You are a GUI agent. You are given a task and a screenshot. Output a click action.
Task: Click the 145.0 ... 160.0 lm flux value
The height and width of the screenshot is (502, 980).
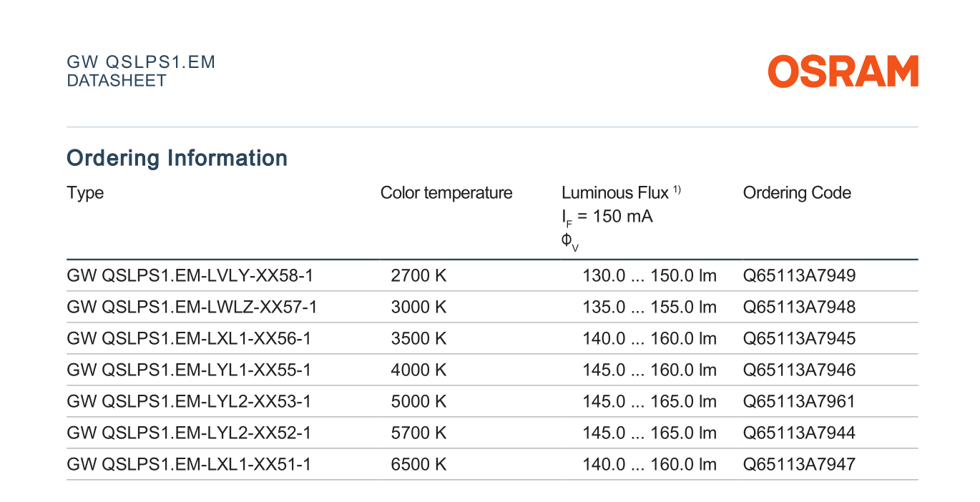point(650,370)
